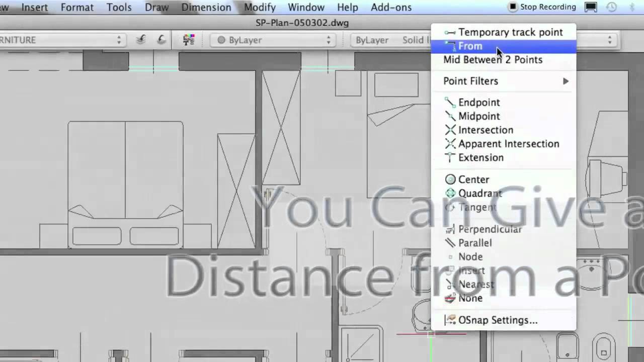
Task: Select the Midpoint snap
Action: pos(504,116)
